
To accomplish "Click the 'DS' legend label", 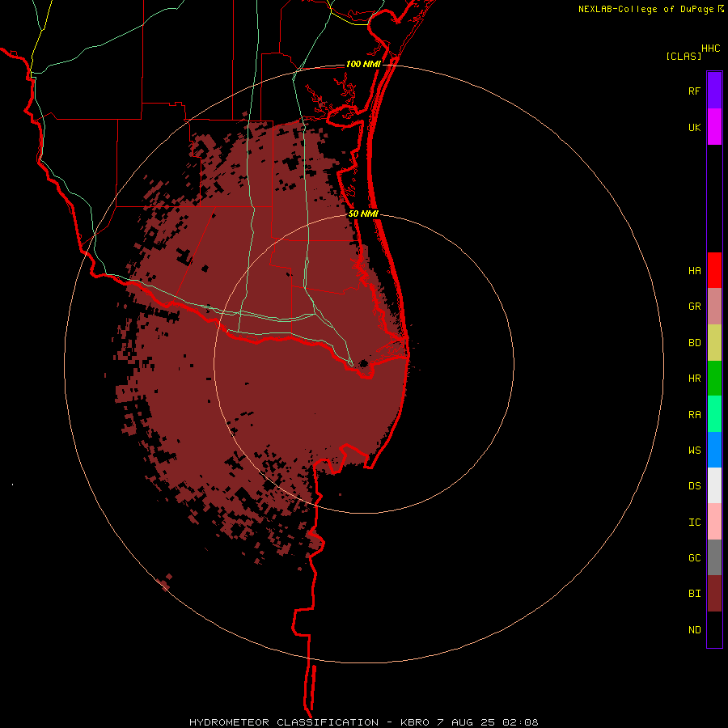I will pyautogui.click(x=694, y=485).
